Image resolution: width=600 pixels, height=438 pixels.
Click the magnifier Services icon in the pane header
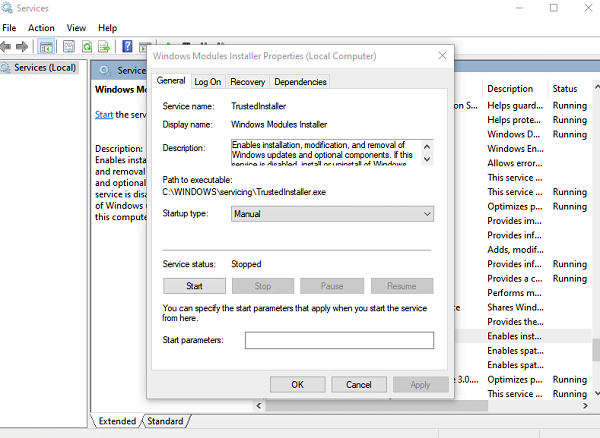(105, 70)
